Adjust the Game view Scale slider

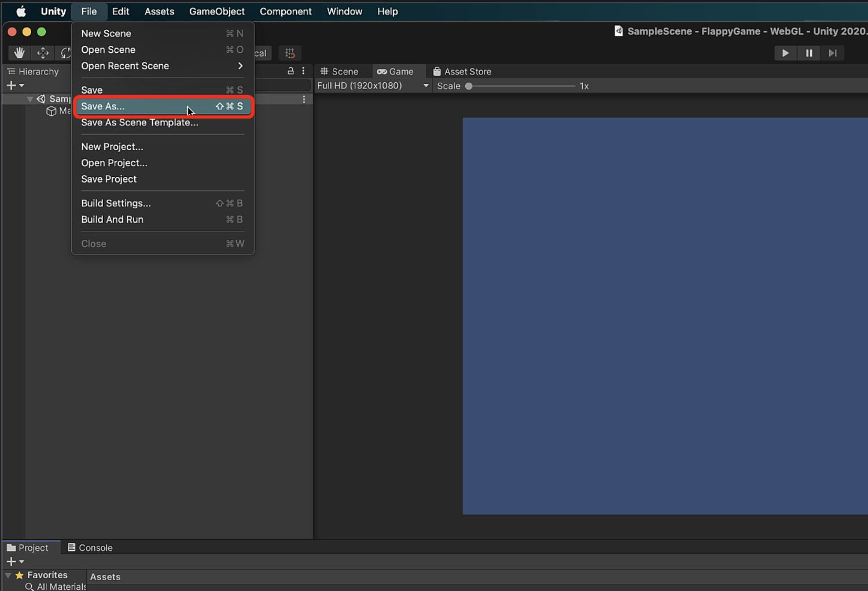coord(521,86)
